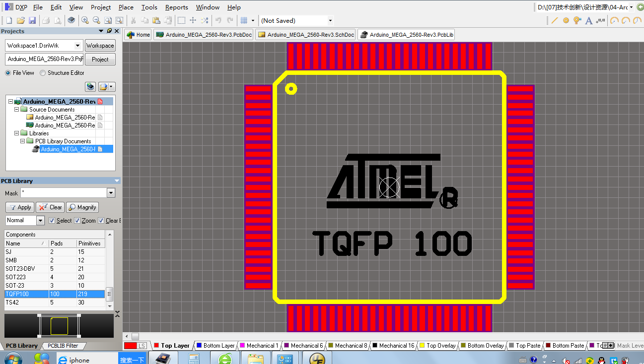Click the print preview icon
The height and width of the screenshot is (364, 644).
[58, 20]
